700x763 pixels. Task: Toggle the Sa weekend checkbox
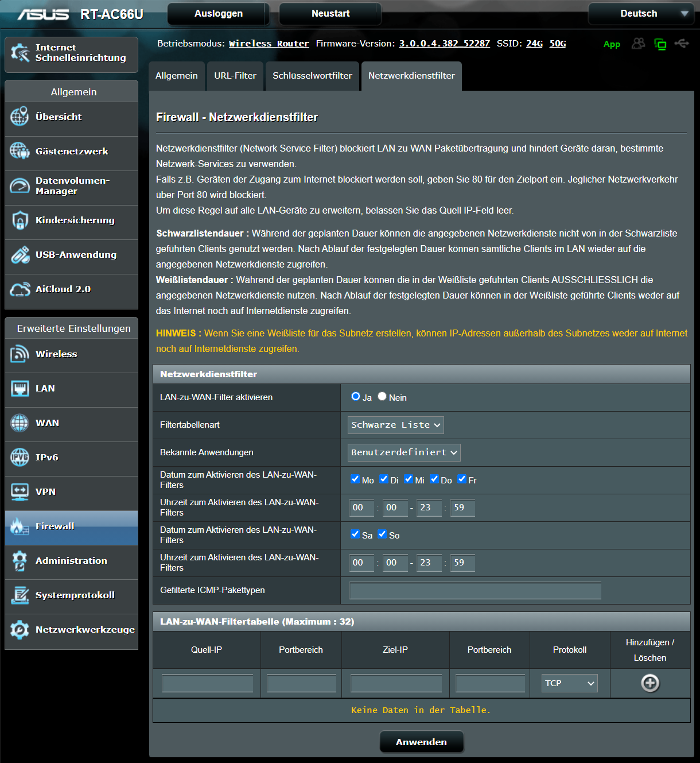click(355, 534)
